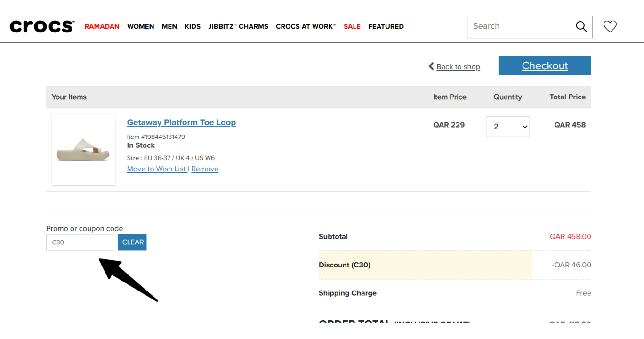
Task: Click the search magnifier icon
Action: [x=581, y=26]
